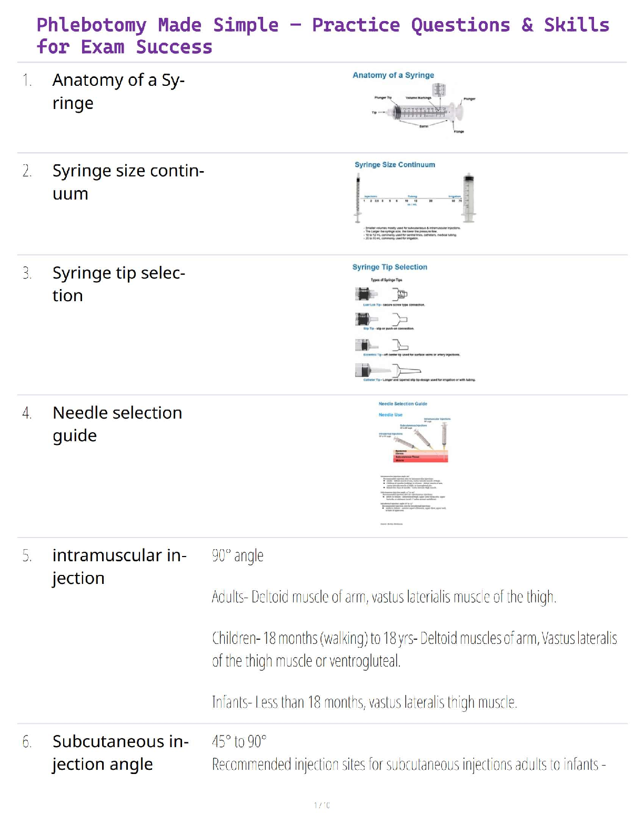The image size is (644, 834).
Task: Click the Anatomy of a Syringe diagram
Action: [x=415, y=104]
